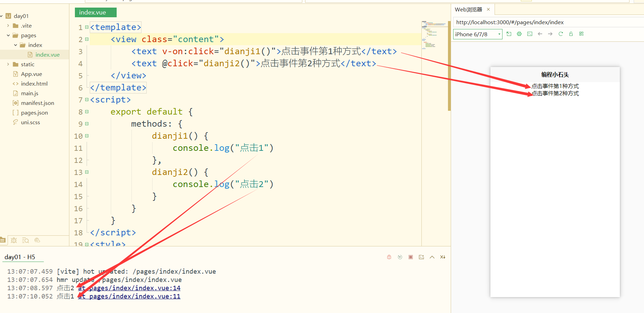Click the 编程小石头 title in preview
This screenshot has height=313, width=644.
tap(555, 75)
